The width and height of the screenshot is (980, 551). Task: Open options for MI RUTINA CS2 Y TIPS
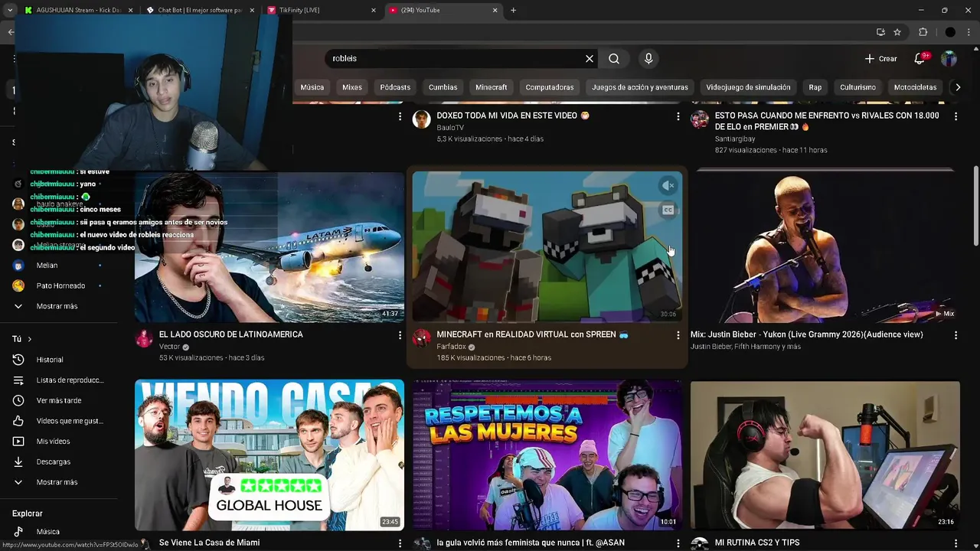click(x=955, y=543)
